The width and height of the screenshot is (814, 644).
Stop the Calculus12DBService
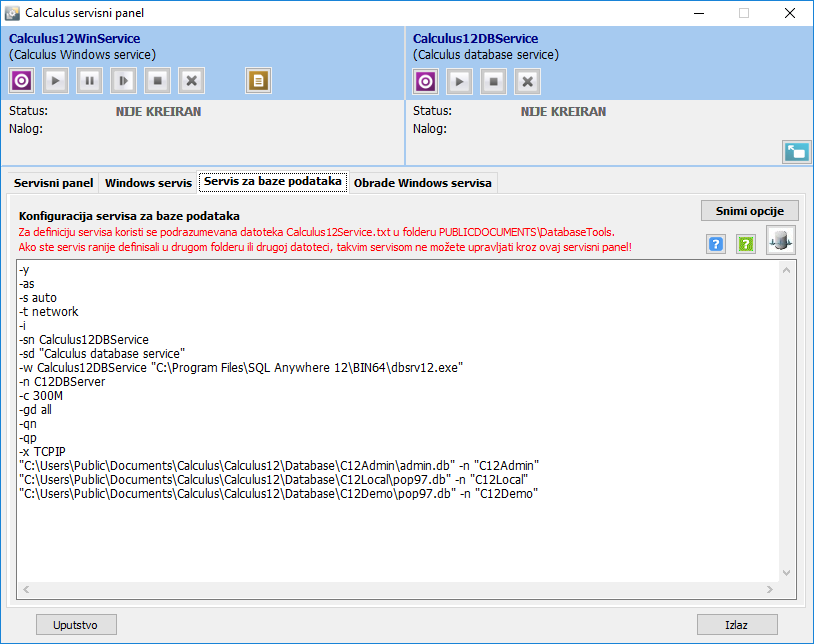(x=494, y=81)
